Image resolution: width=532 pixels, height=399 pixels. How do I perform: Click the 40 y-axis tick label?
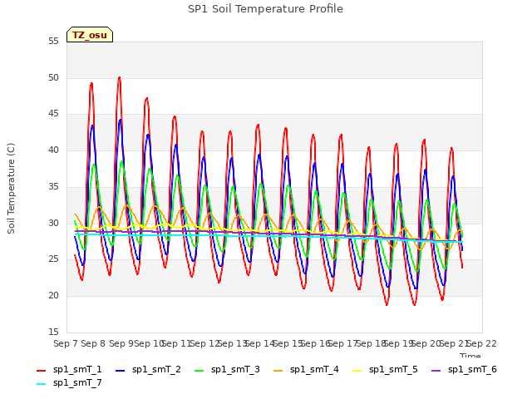(x=53, y=150)
